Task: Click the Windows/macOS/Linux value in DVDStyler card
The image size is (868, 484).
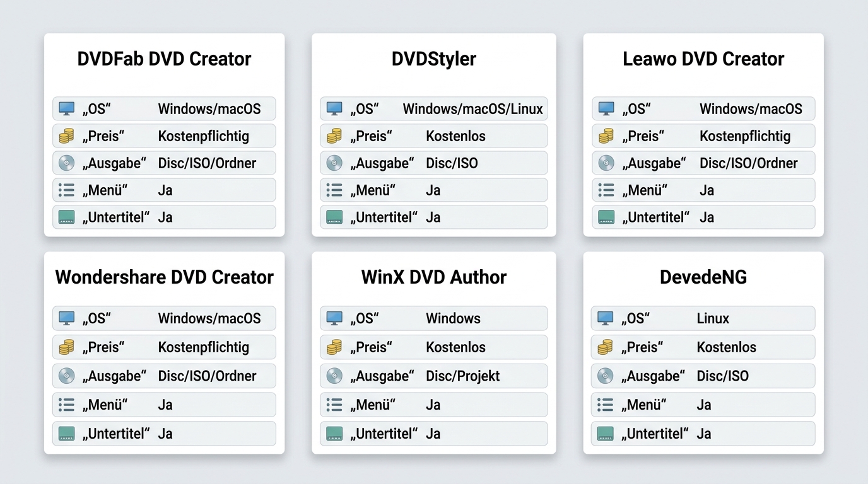Action: 473,109
